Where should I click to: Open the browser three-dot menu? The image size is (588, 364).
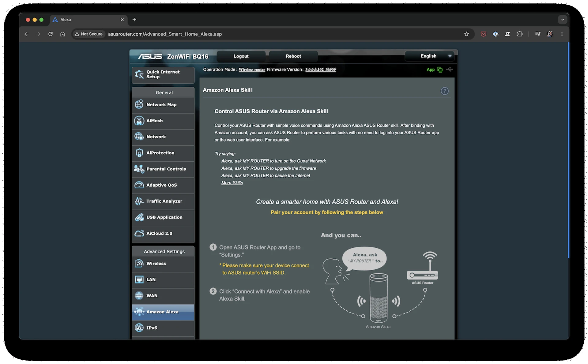(562, 34)
